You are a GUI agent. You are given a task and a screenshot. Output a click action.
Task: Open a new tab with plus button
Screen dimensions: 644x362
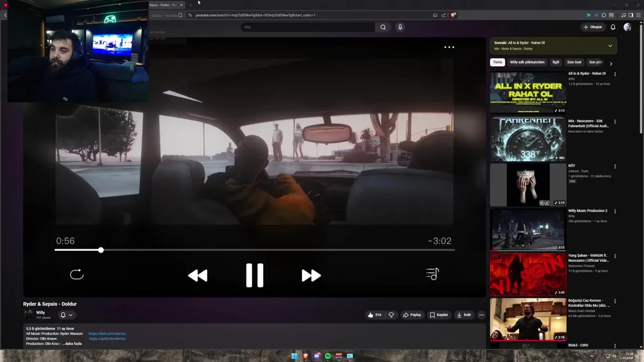tap(191, 5)
